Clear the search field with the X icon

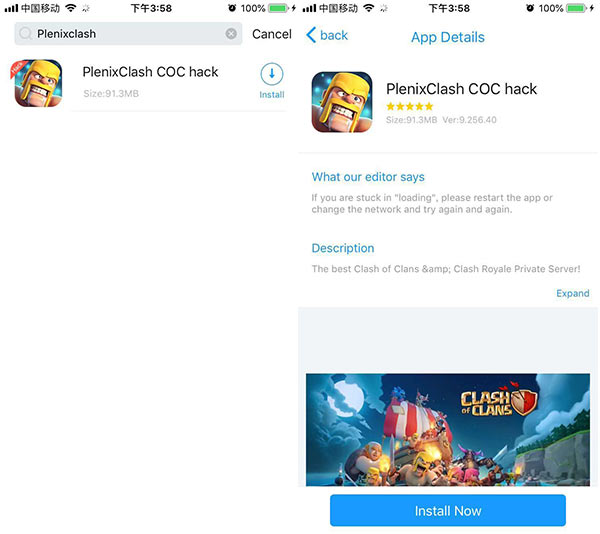[231, 34]
